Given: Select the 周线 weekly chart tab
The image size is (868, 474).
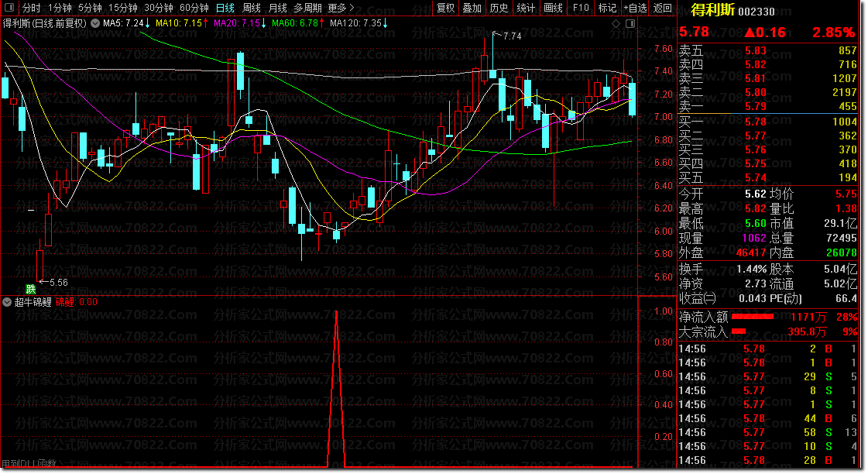Looking at the screenshot, I should tap(252, 8).
